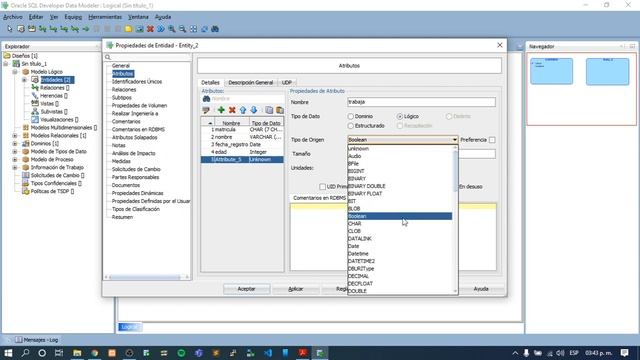Click the red X delete icon in main toolbar
This screenshot has width=640, height=360.
[x=150, y=29]
